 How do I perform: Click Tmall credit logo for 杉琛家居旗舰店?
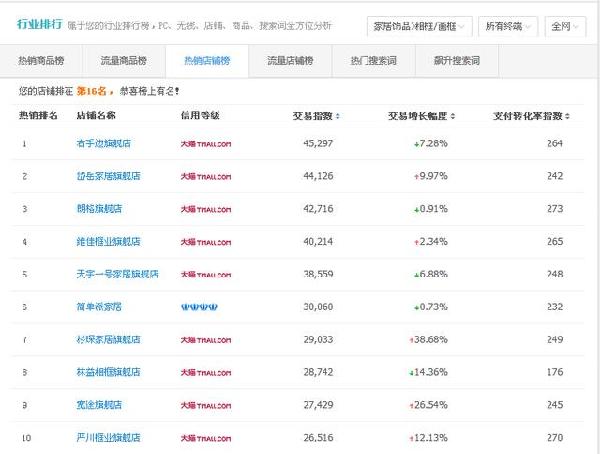coord(206,340)
